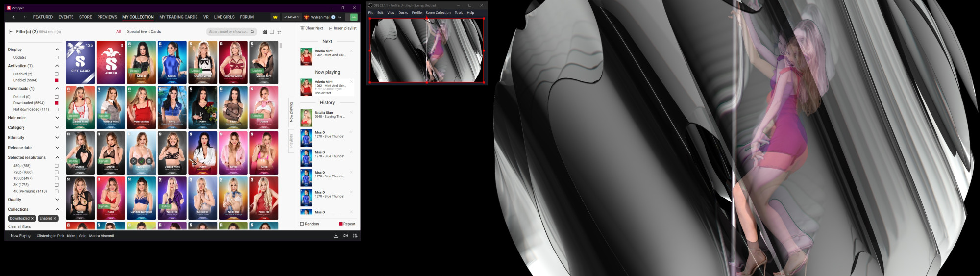Image resolution: width=980 pixels, height=276 pixels.
Task: Open the sort and display options icon
Action: [x=279, y=32]
